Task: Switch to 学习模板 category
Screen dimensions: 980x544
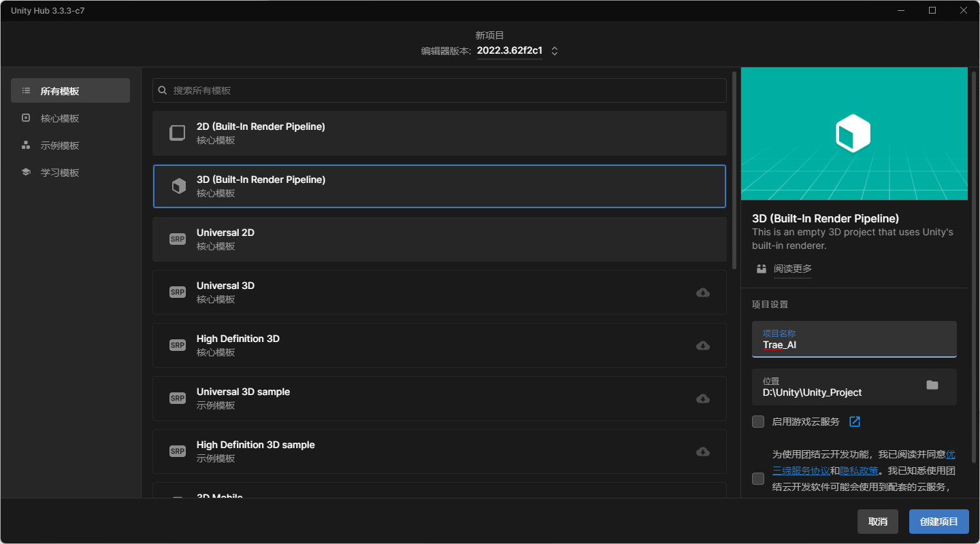Action: [71, 172]
